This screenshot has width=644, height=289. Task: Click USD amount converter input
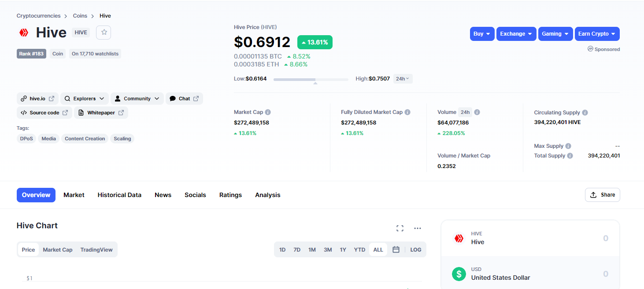click(605, 274)
